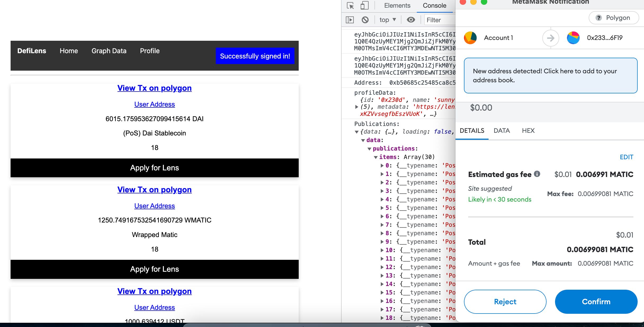
Task: Collapse the publications node in console
Action: pyautogui.click(x=369, y=149)
